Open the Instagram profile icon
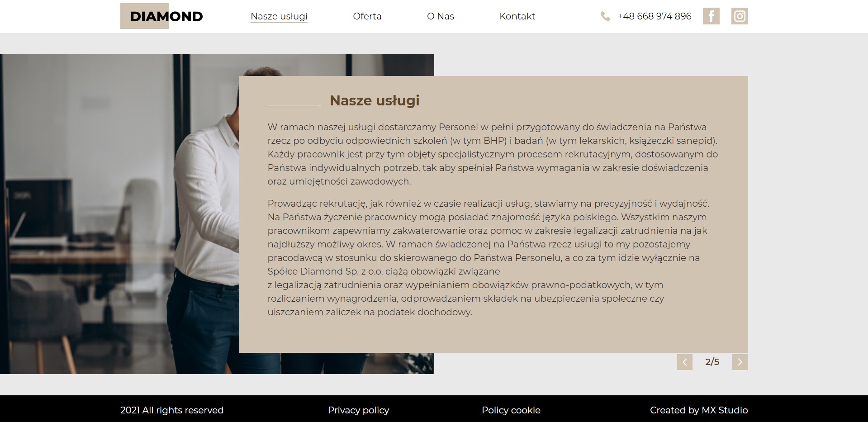Screen dimensions: 868x422 (x=739, y=16)
